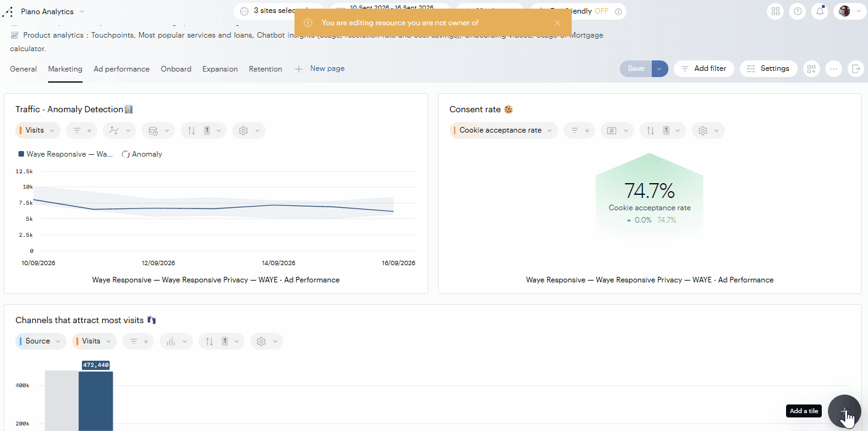Add a filter on the Traffic Anomaly tile
868x431 pixels.
coord(82,131)
